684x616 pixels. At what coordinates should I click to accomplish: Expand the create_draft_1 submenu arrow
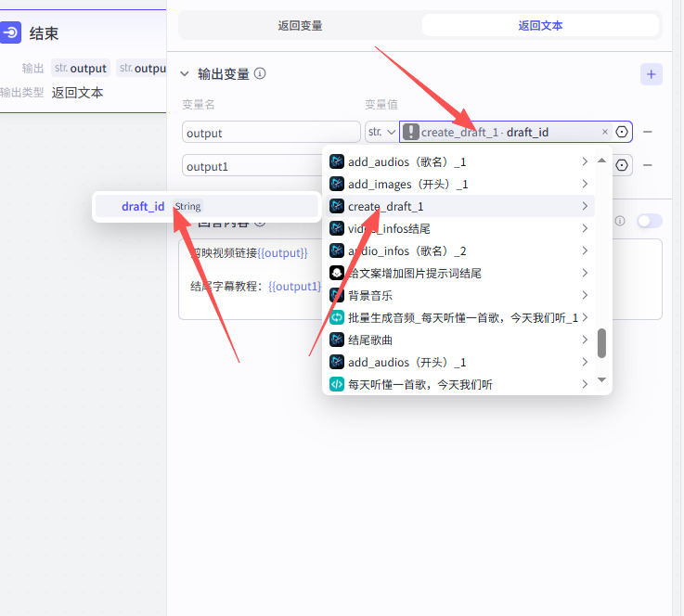coord(585,206)
